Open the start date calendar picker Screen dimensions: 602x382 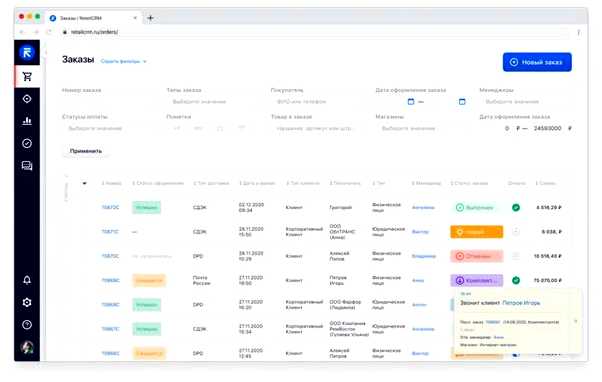point(411,102)
